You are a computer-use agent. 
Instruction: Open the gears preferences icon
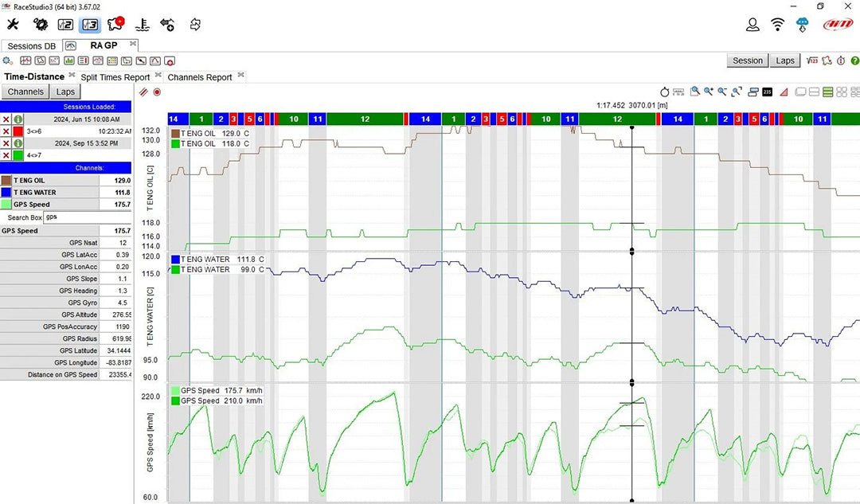40,24
